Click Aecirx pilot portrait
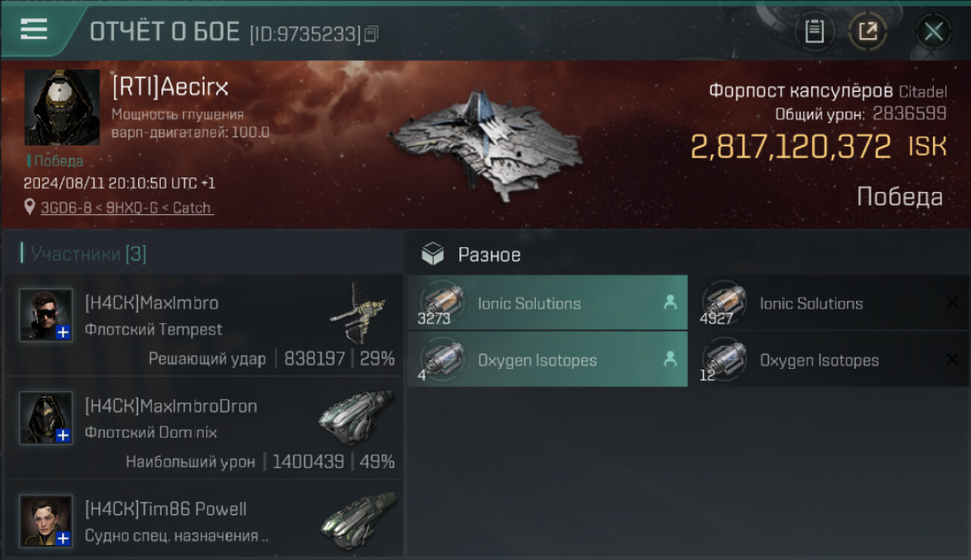Image resolution: width=971 pixels, height=560 pixels. [x=62, y=108]
